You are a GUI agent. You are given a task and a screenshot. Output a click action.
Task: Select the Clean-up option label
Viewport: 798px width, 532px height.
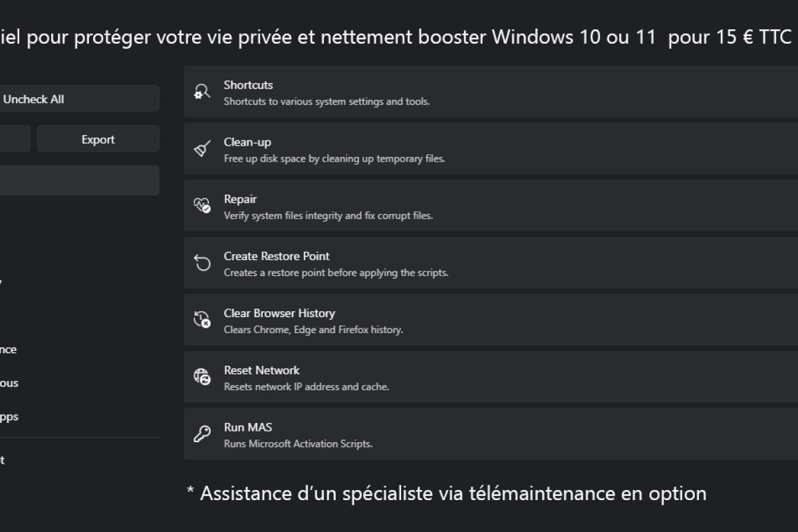tap(247, 142)
